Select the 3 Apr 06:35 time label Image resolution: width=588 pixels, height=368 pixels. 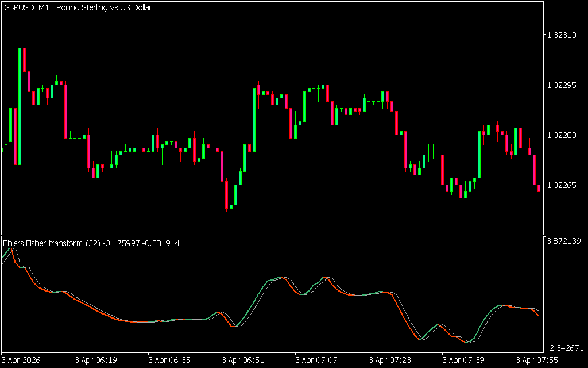pyautogui.click(x=170, y=360)
